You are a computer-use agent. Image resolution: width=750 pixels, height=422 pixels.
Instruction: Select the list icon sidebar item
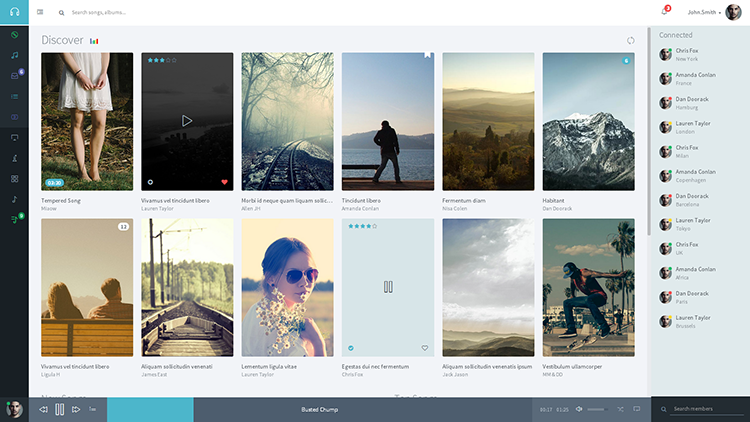(x=14, y=97)
